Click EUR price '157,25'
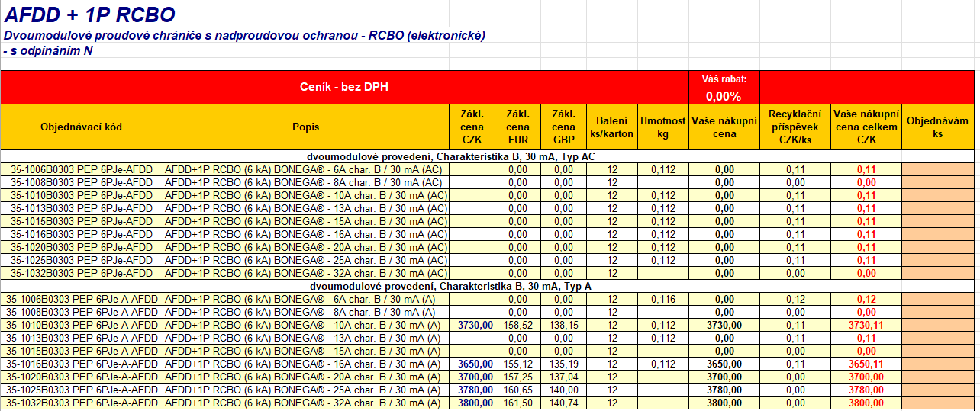This screenshot has height=411, width=980. (517, 377)
